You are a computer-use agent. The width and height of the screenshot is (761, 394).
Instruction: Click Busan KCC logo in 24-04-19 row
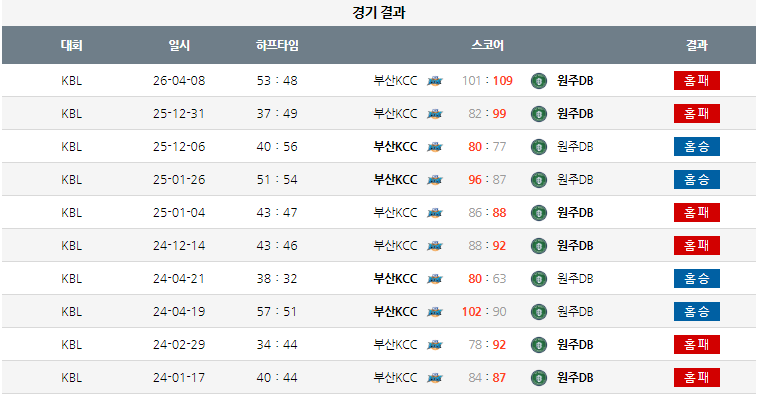[x=434, y=312]
